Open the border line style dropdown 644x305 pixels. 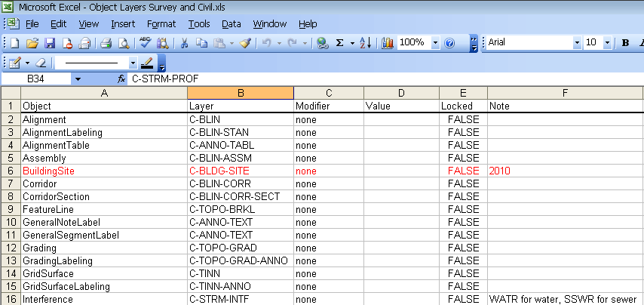click(x=133, y=63)
